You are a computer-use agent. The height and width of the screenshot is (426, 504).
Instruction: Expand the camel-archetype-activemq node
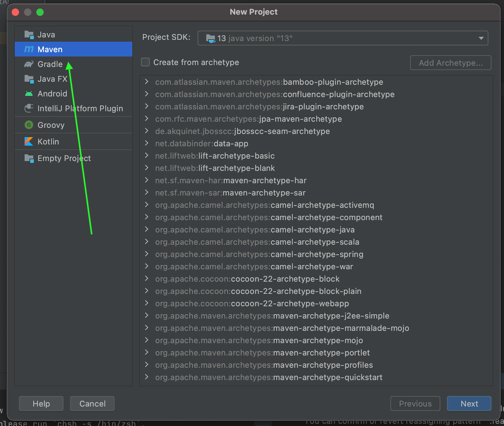click(x=147, y=205)
